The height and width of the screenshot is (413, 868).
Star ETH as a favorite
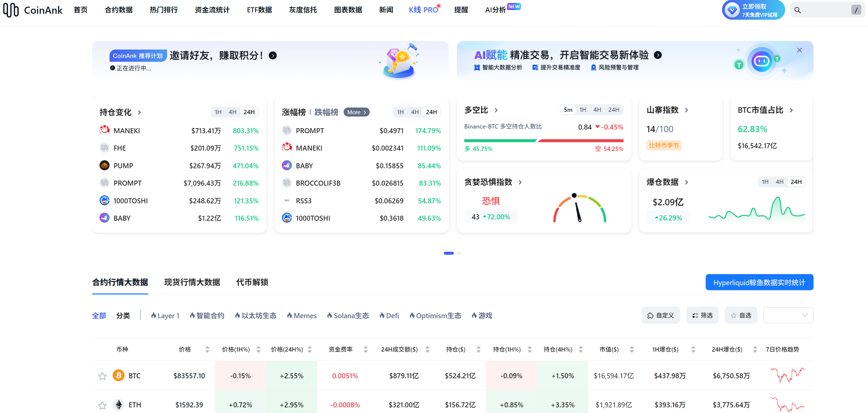click(x=102, y=405)
